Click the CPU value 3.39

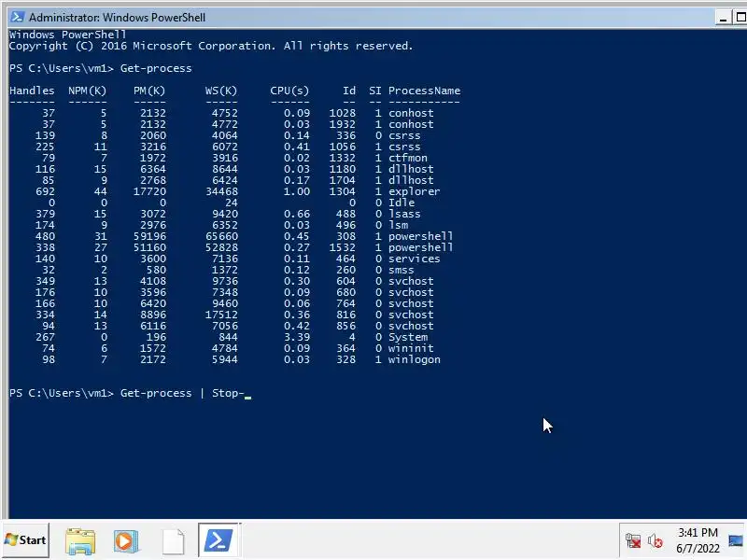tap(296, 337)
